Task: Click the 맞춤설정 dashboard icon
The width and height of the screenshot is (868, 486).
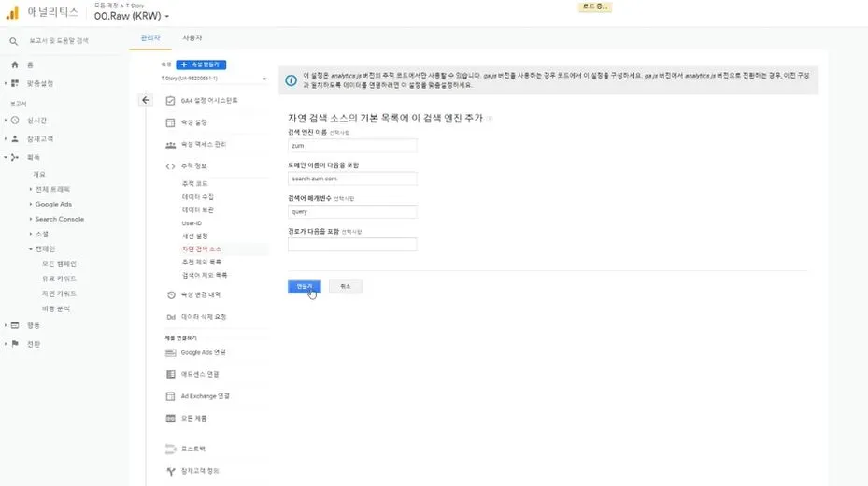Action: (x=15, y=83)
